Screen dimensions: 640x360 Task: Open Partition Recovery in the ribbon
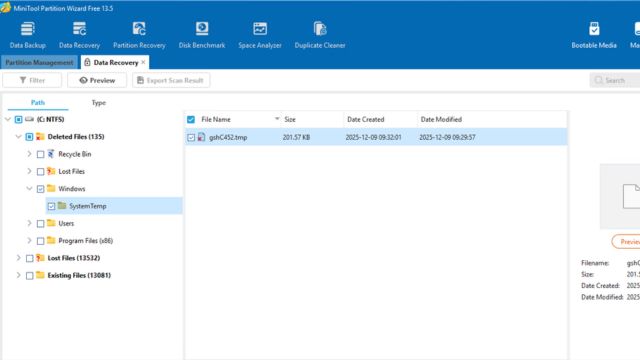click(x=139, y=35)
